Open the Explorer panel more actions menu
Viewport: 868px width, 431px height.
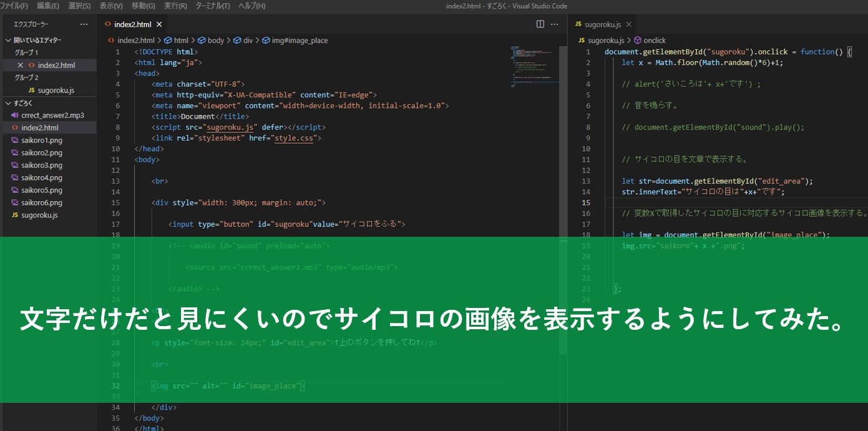pyautogui.click(x=84, y=24)
